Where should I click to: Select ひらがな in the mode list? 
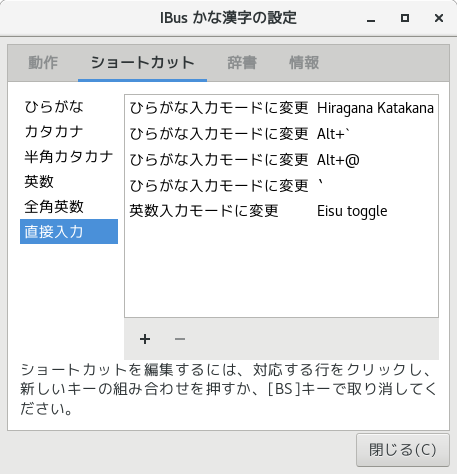[x=69, y=107]
